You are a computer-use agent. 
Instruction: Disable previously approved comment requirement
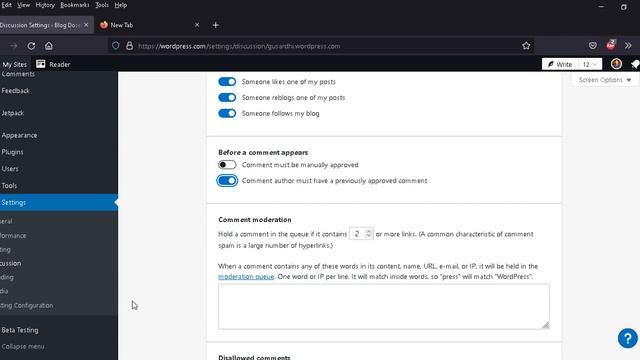[x=227, y=180]
